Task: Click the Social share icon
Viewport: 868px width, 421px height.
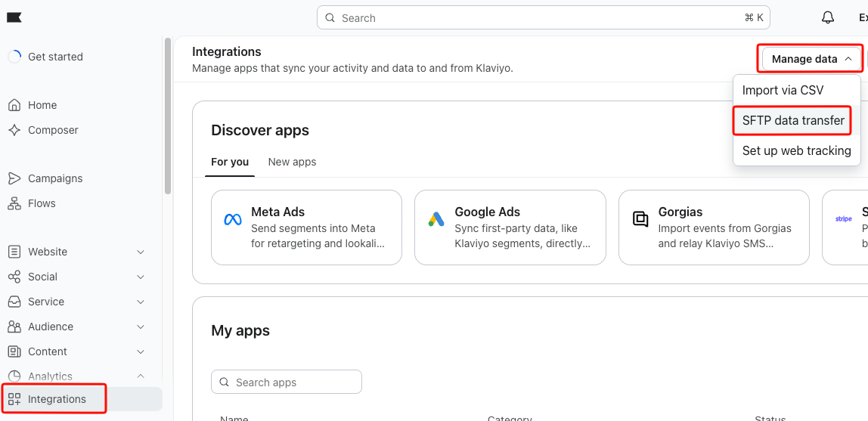Action: pyautogui.click(x=14, y=277)
